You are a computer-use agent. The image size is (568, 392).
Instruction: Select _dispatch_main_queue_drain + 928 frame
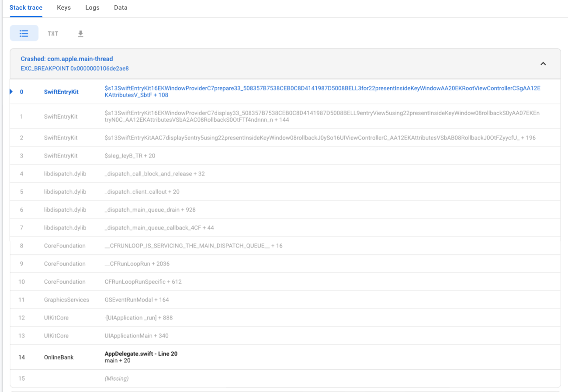pos(150,210)
